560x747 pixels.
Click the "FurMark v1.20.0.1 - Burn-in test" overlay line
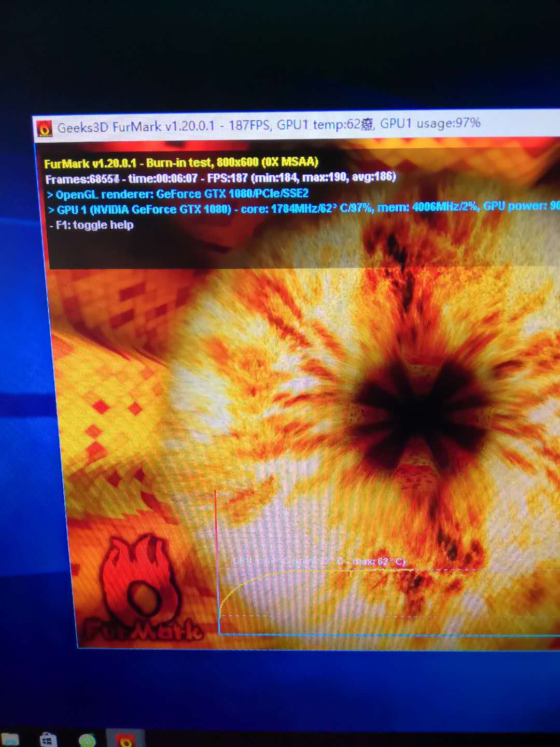181,163
